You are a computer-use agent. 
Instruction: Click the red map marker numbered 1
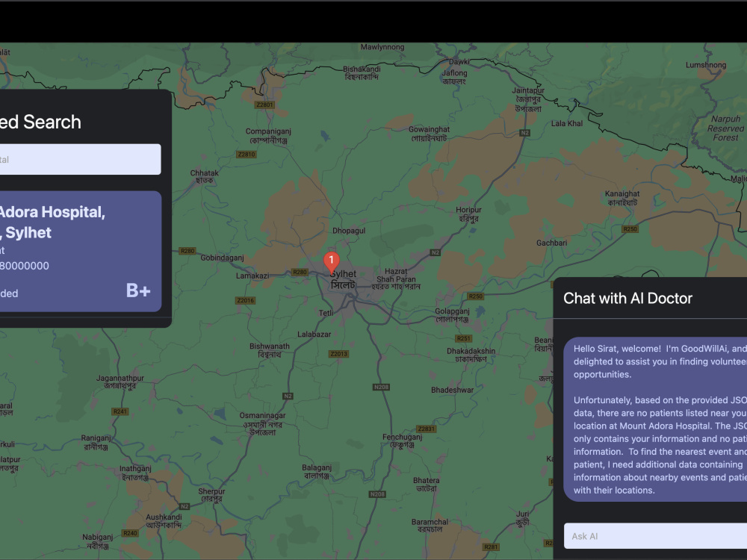(x=332, y=262)
